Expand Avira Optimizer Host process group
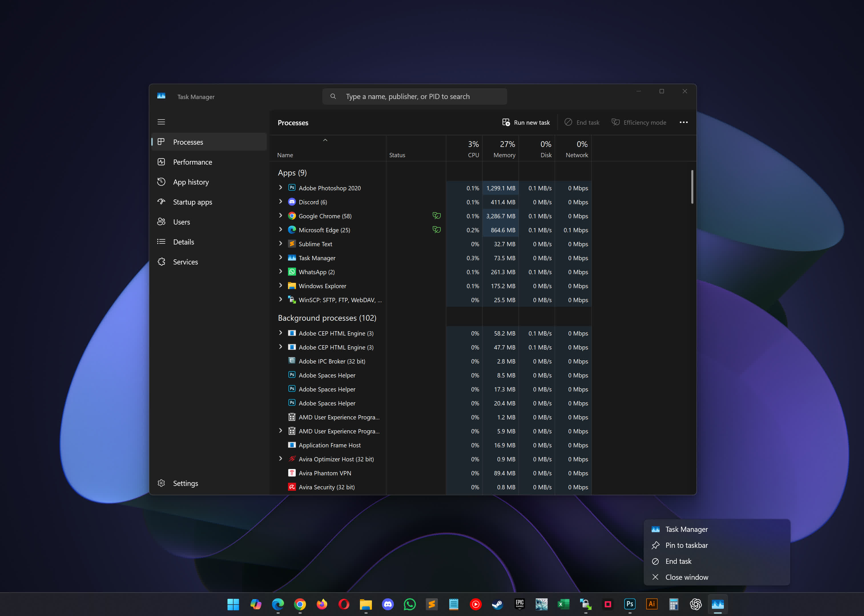The width and height of the screenshot is (864, 616). [281, 459]
